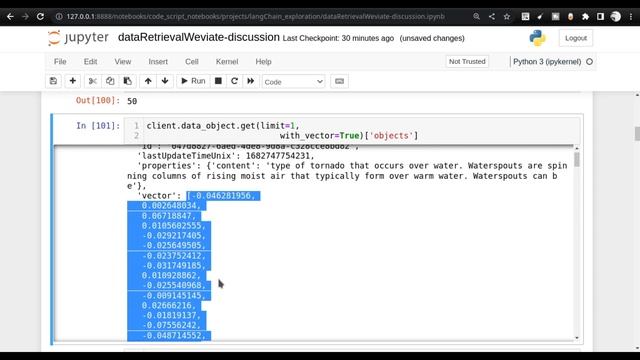The height and width of the screenshot is (360, 640).
Task: Open the Help menu
Action: pyautogui.click(x=263, y=62)
